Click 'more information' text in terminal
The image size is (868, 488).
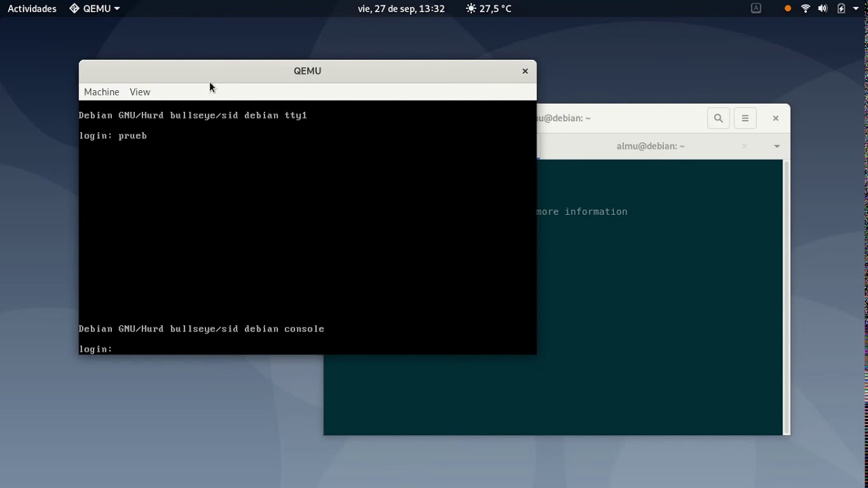tap(582, 211)
